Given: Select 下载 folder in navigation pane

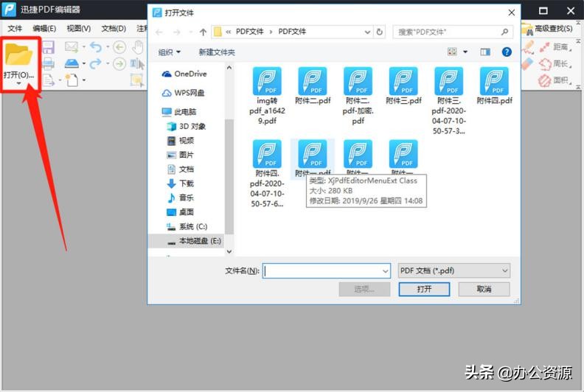Looking at the screenshot, I should [181, 183].
